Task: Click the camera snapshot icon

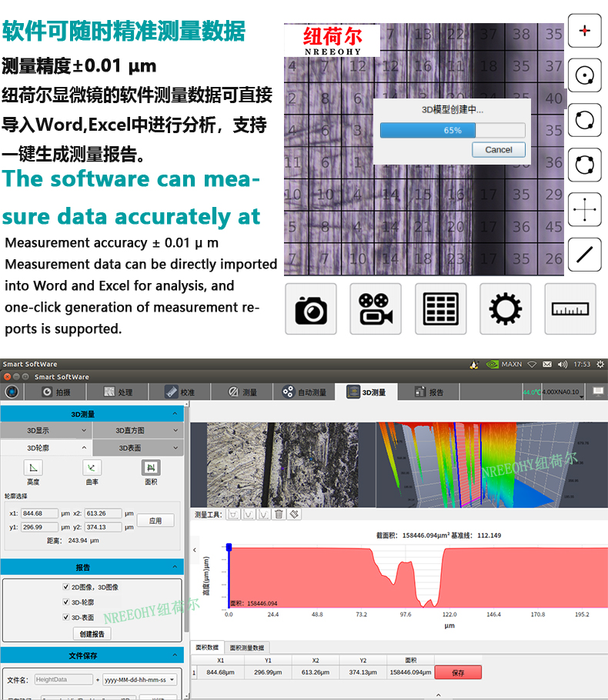Action: tap(310, 309)
